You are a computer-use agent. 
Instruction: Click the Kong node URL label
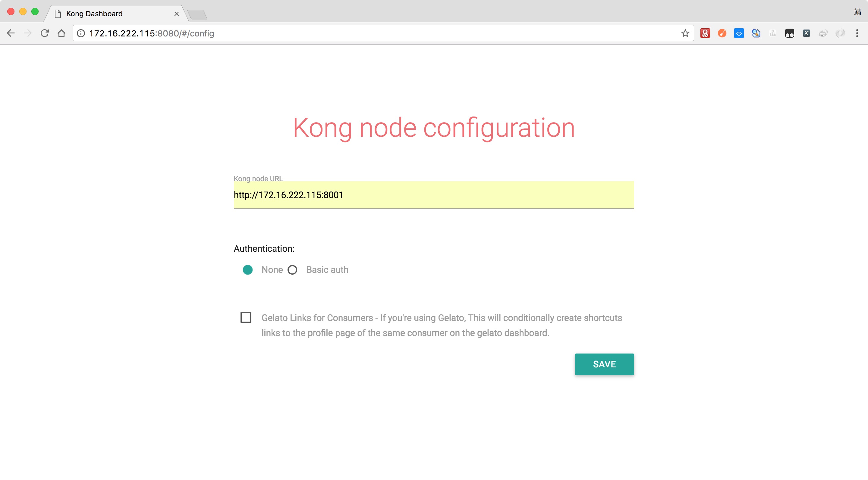click(258, 178)
